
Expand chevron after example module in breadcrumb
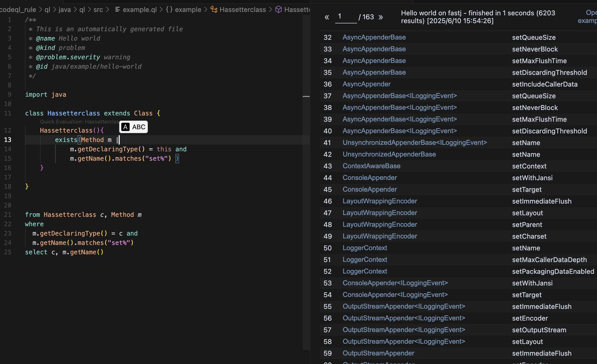coord(206,10)
